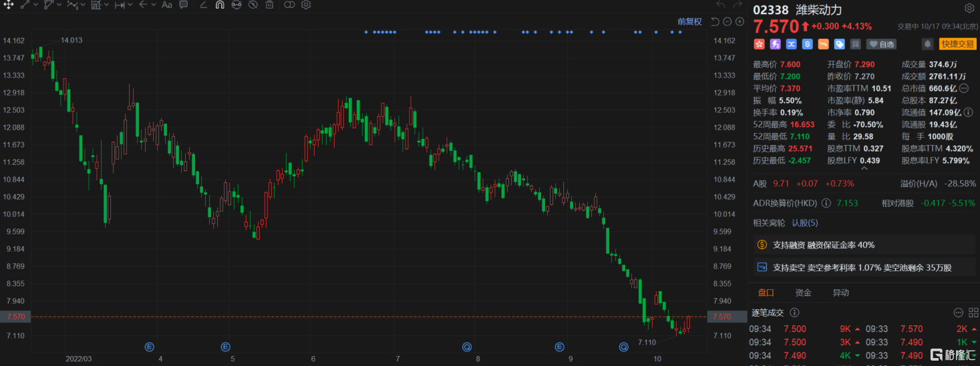Expand the range ruler tool dropdown arrow
Screen dimensions: 980x366
(x=131, y=5)
